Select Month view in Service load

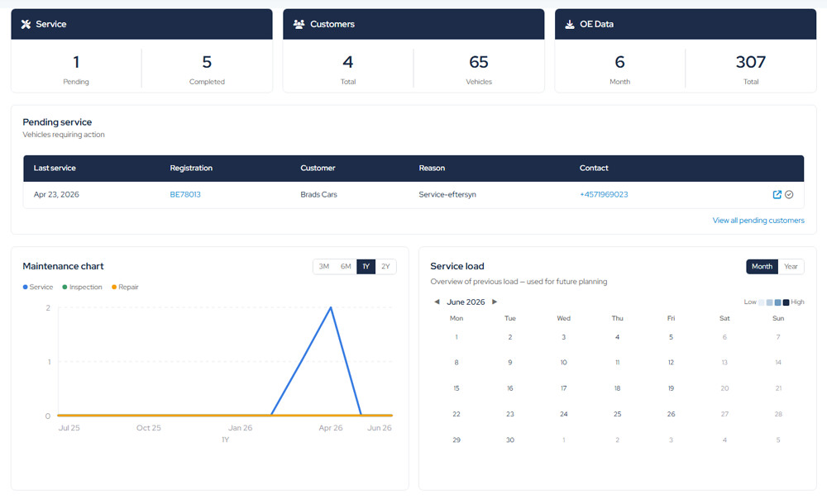click(x=762, y=266)
